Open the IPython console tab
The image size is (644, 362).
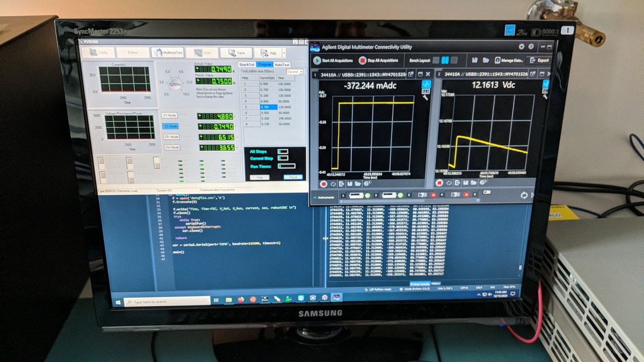pos(419,283)
